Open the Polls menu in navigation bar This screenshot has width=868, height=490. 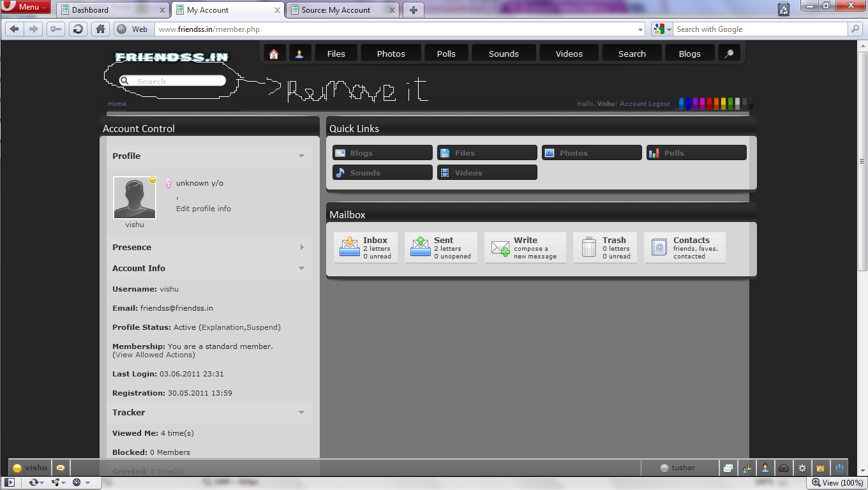(446, 54)
